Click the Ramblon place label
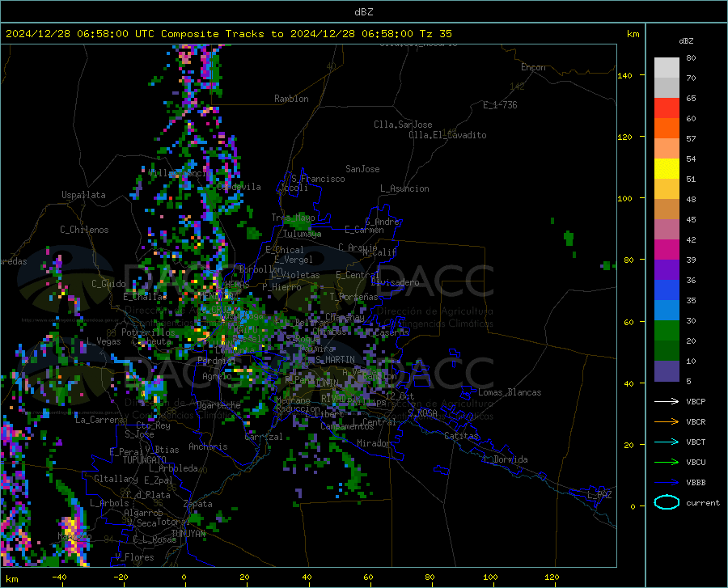Viewport: 728px width, 588px height. [291, 99]
